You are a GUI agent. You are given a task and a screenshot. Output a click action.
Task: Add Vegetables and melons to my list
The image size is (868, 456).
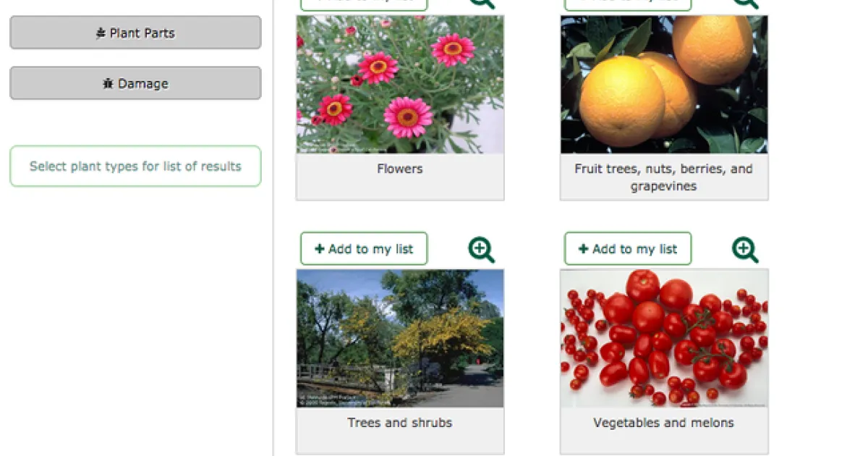628,249
